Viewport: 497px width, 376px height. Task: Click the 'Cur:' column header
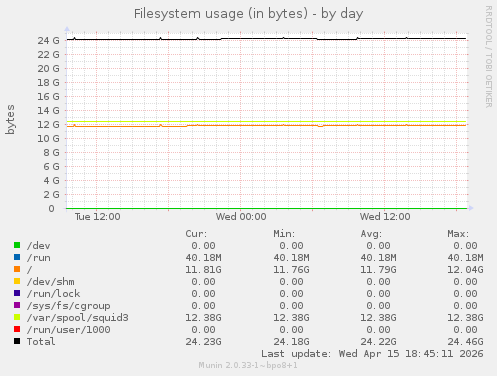(196, 234)
